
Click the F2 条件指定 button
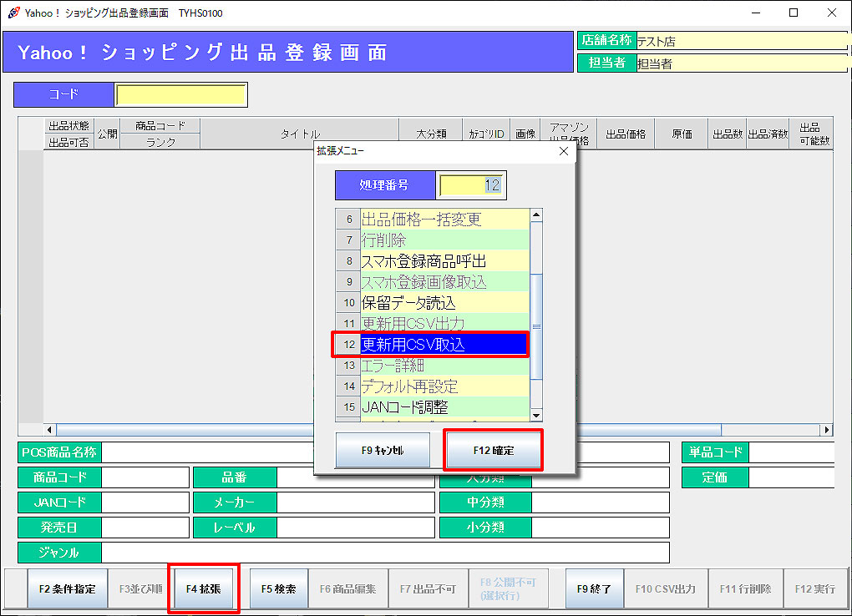pos(68,588)
